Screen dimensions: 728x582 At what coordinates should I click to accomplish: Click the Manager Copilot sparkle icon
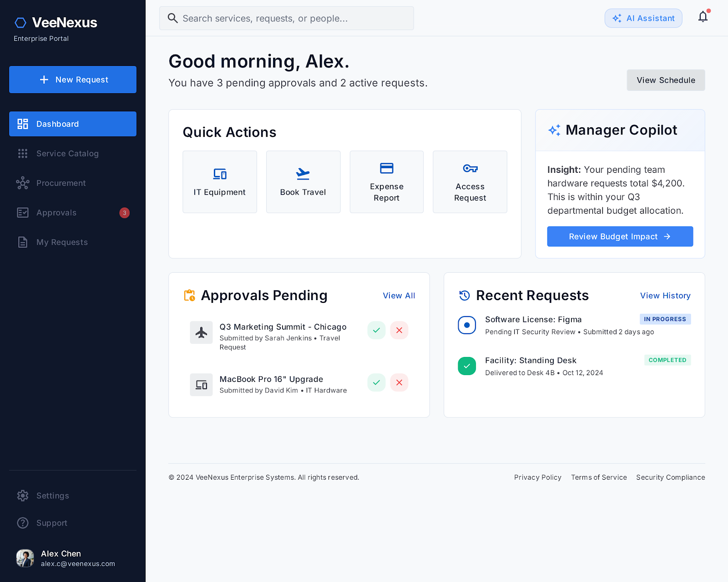click(554, 130)
